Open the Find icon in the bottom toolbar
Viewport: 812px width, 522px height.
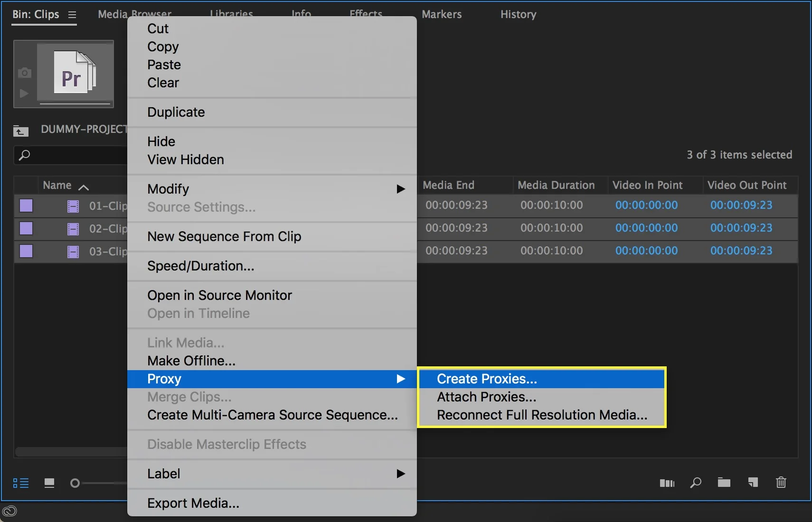click(695, 483)
